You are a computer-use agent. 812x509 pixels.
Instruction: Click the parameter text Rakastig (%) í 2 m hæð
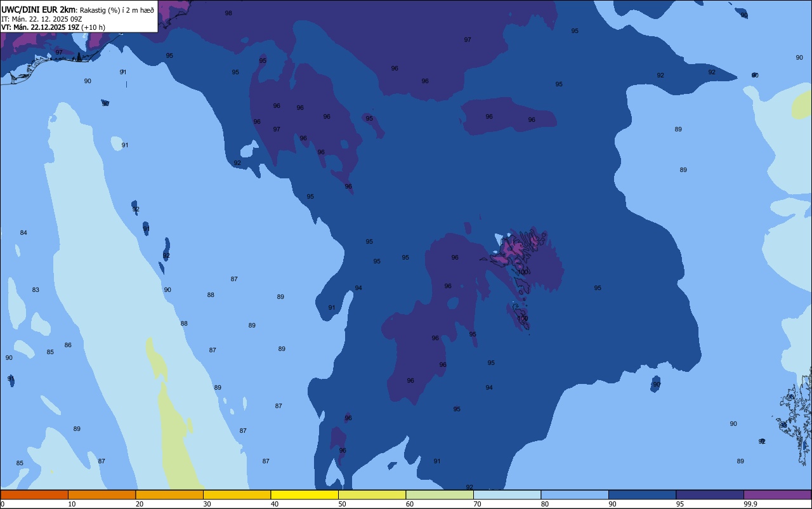(117, 10)
